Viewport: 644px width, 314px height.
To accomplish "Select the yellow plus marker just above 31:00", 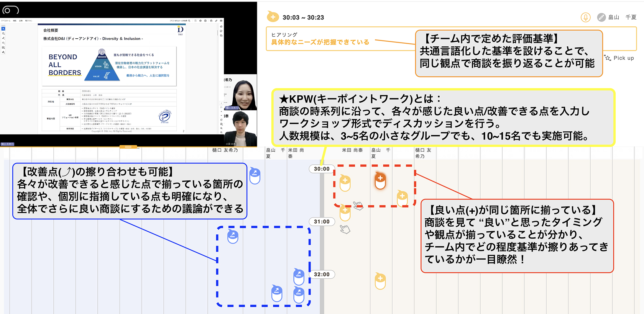I will (345, 212).
